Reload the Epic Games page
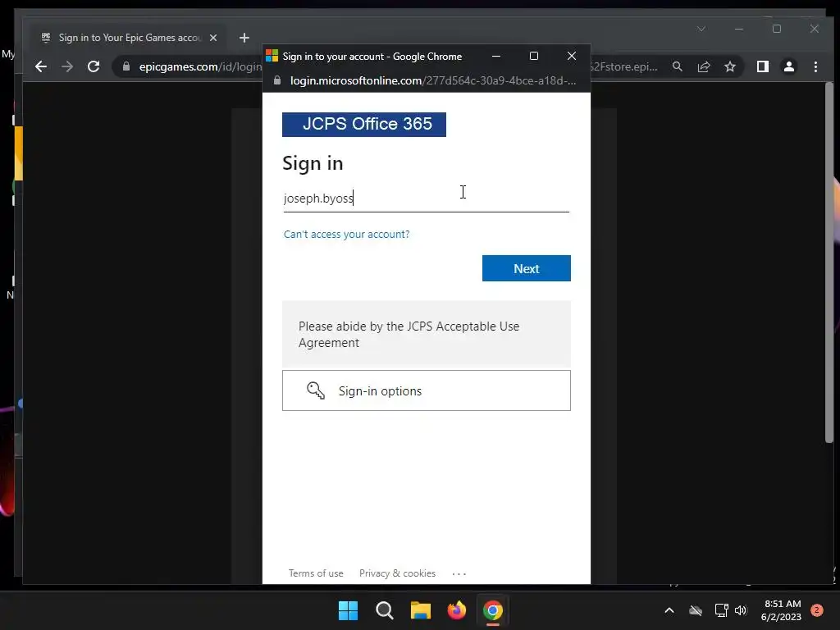Image resolution: width=840 pixels, height=630 pixels. click(94, 66)
